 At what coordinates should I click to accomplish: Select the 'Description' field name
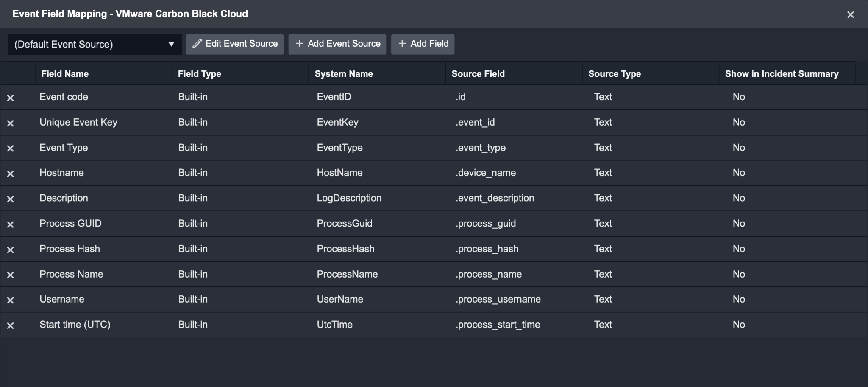click(x=64, y=198)
